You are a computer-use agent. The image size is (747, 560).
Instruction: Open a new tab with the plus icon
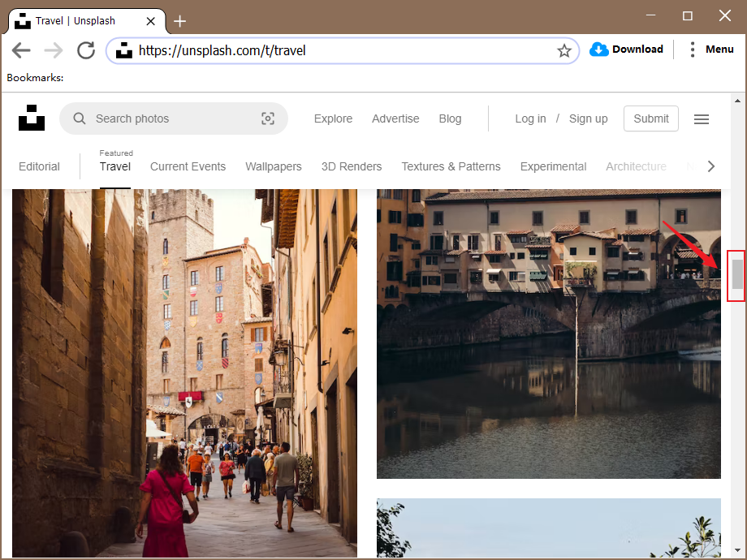pos(179,21)
